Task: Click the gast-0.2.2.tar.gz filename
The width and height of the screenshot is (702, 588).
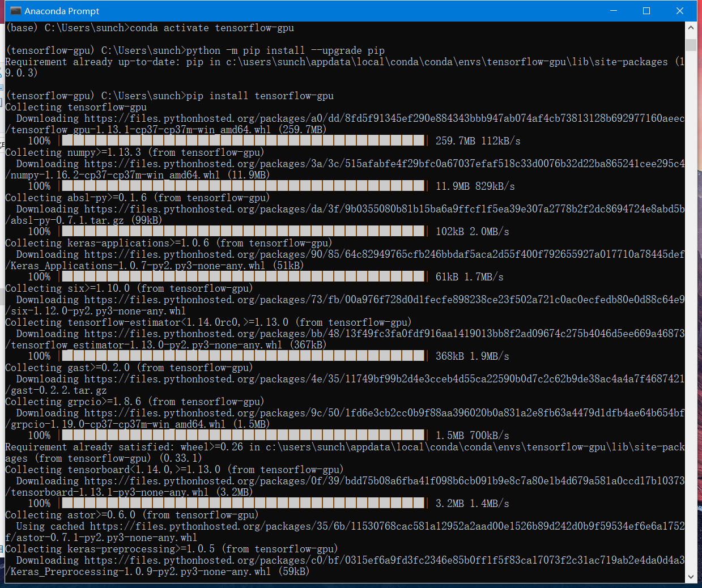Action: point(59,390)
